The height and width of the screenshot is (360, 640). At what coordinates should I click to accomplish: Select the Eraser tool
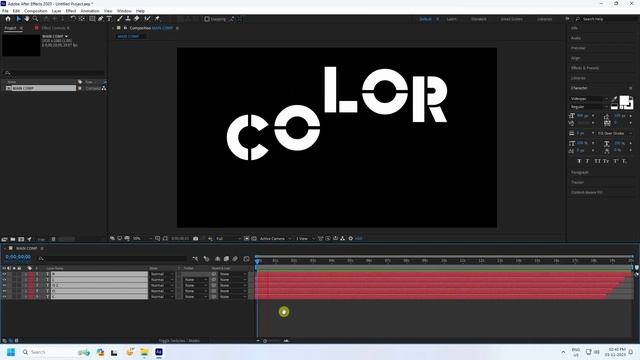pos(137,19)
